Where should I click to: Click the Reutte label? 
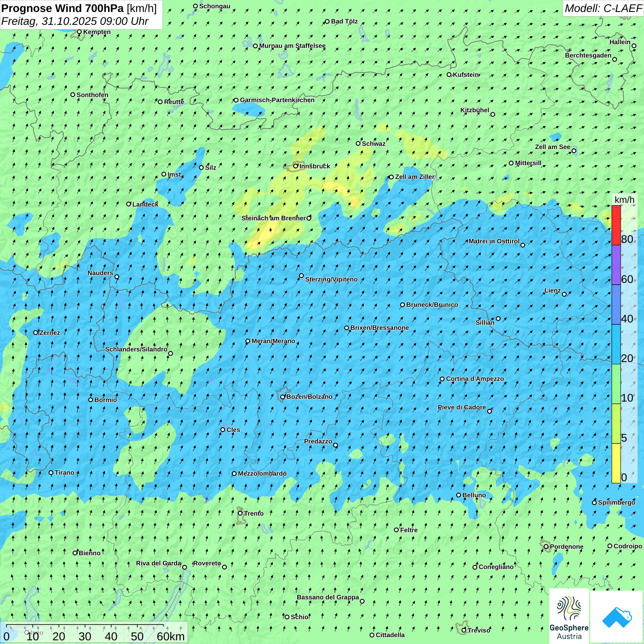coord(174,102)
